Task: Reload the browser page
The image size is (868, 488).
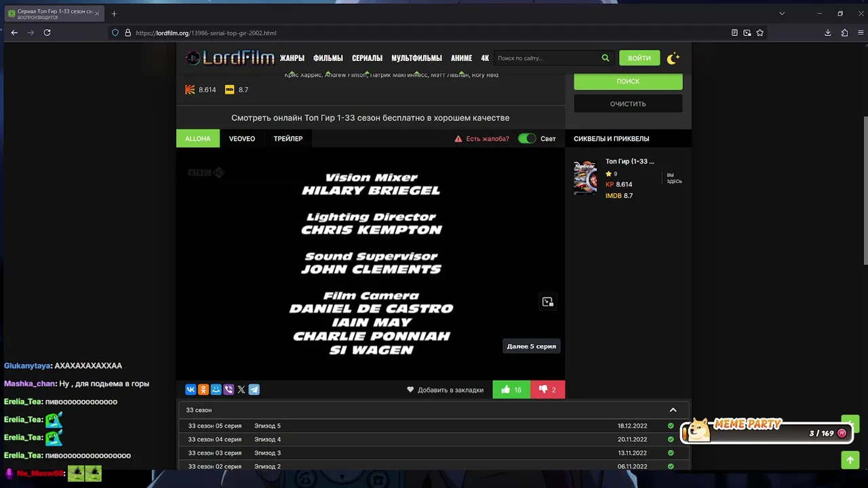Action: tap(47, 33)
